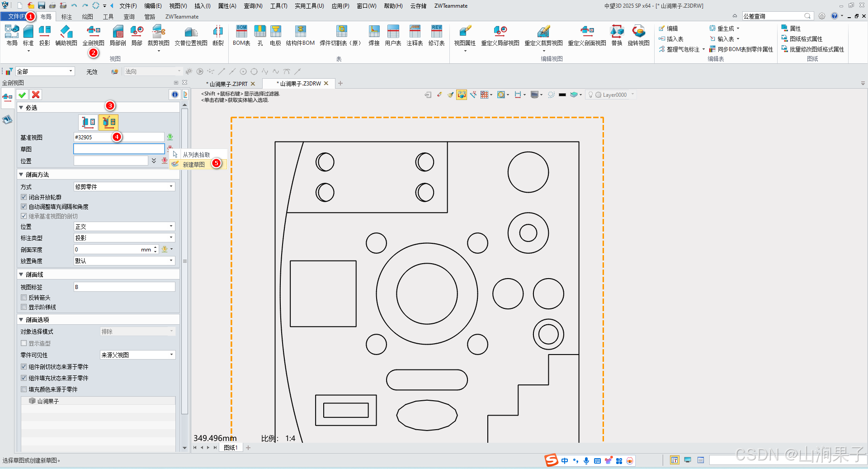The width and height of the screenshot is (868, 469).
Task: Select the 标准 standard view tool
Action: [28, 35]
